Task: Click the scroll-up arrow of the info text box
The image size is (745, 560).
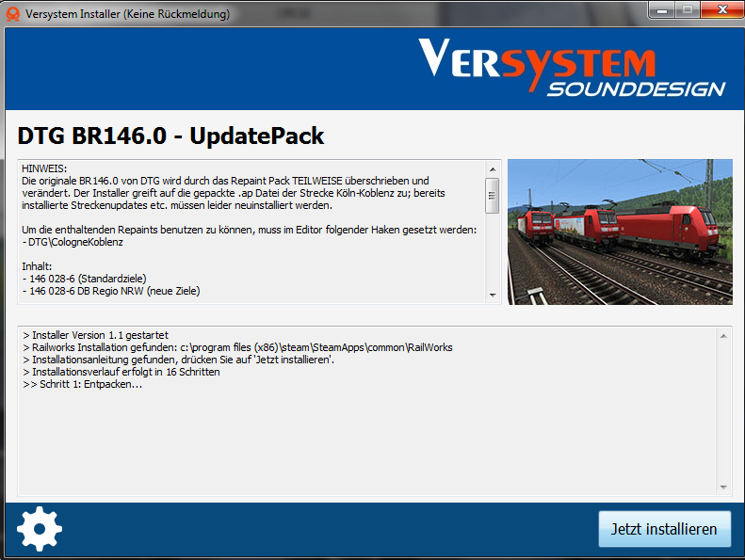Action: (493, 169)
